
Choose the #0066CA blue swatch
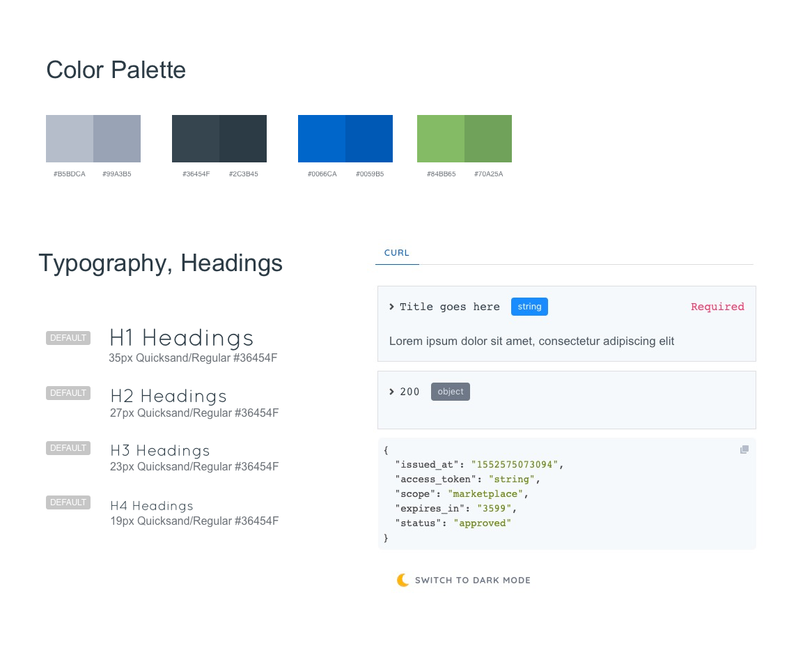pos(322,139)
